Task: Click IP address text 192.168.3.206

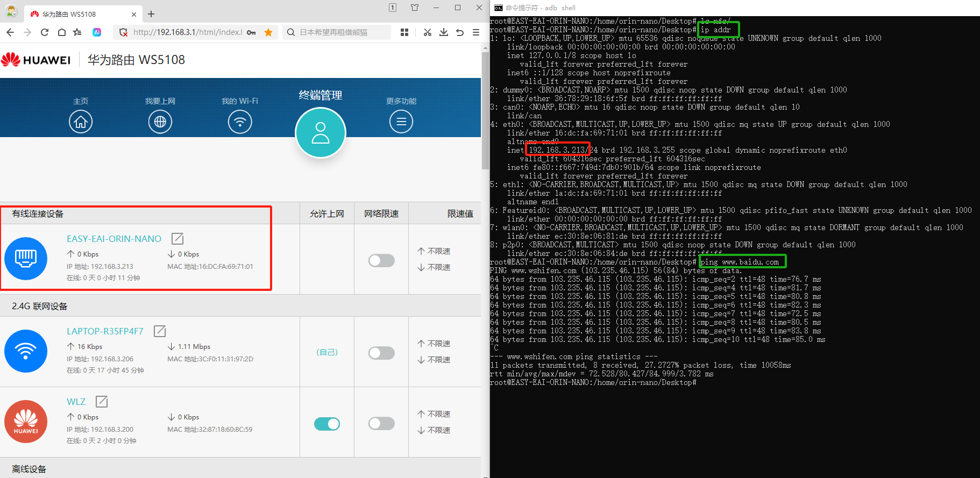Action: tap(112, 359)
